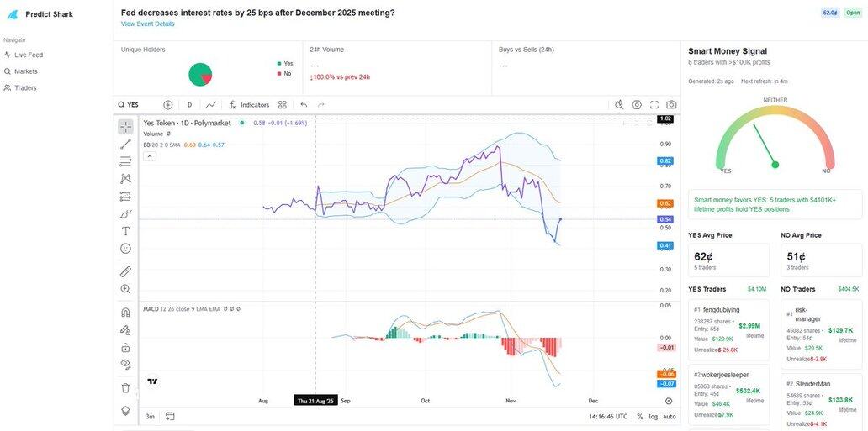Take a chart snapshot with camera icon
Image resolution: width=868 pixels, height=431 pixels.
671,105
